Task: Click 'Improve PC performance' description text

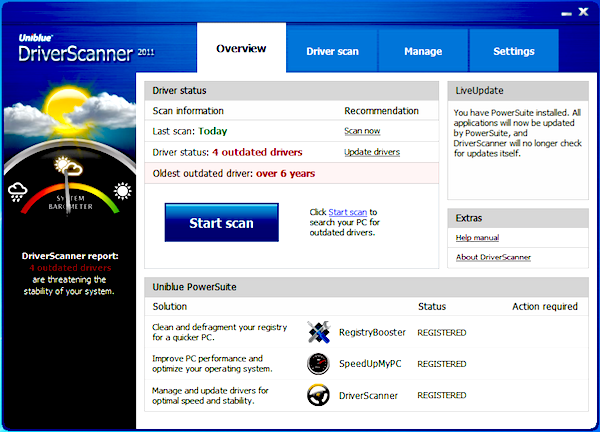Action: click(x=212, y=364)
